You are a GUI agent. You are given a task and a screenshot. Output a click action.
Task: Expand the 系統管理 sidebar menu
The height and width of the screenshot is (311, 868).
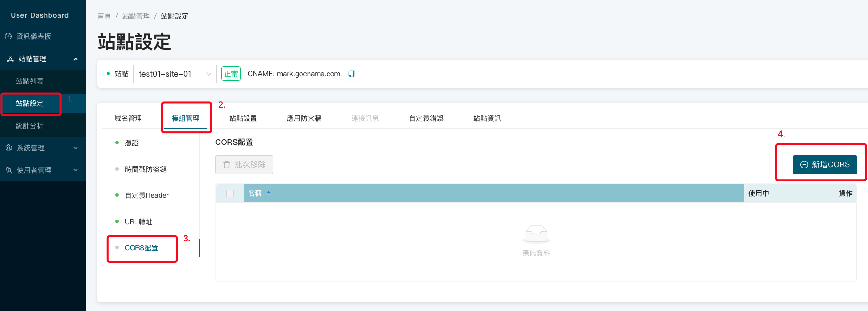click(75, 148)
